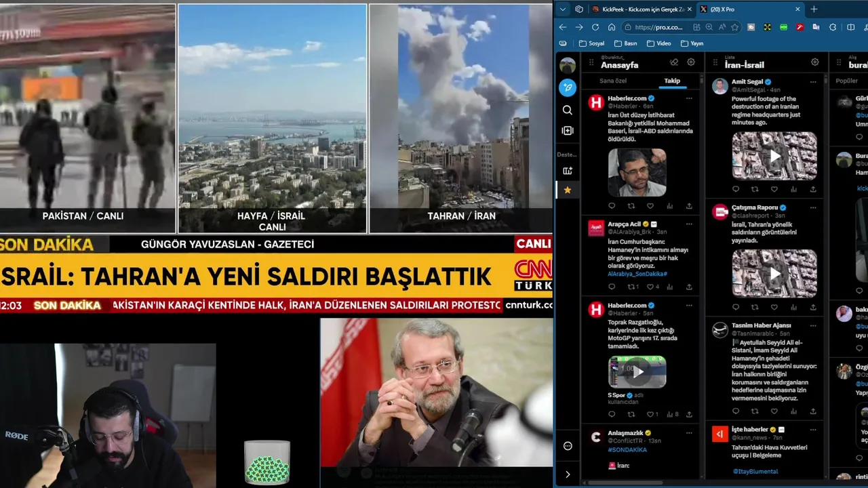Screen dimensions: 868x488
Task: Repost the Tasnim Haber Ajansı post
Action: [755, 411]
